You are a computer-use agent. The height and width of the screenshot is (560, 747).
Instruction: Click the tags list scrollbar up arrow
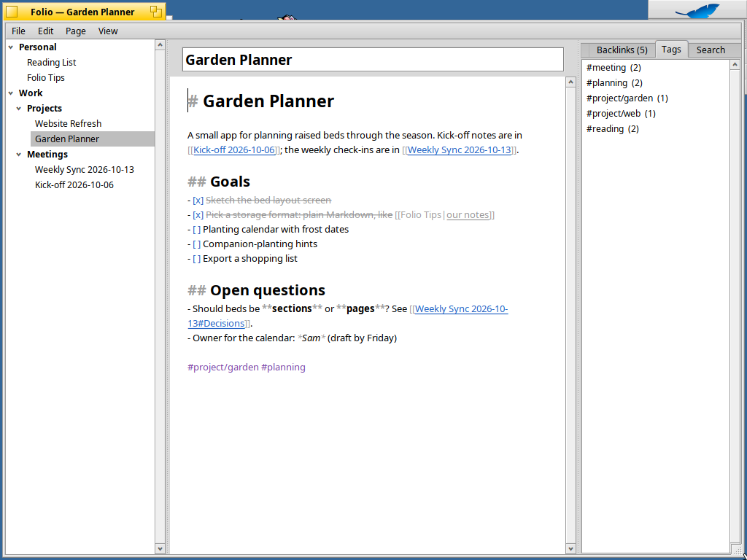click(735, 65)
